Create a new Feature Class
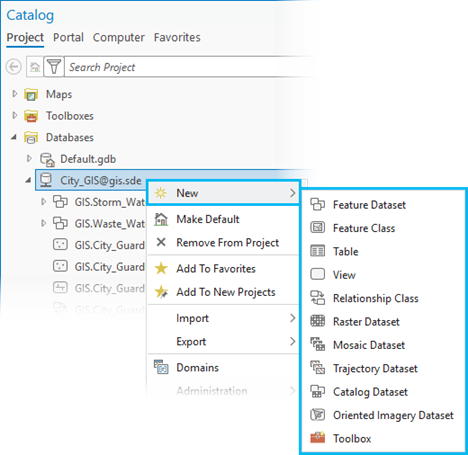 point(383,228)
